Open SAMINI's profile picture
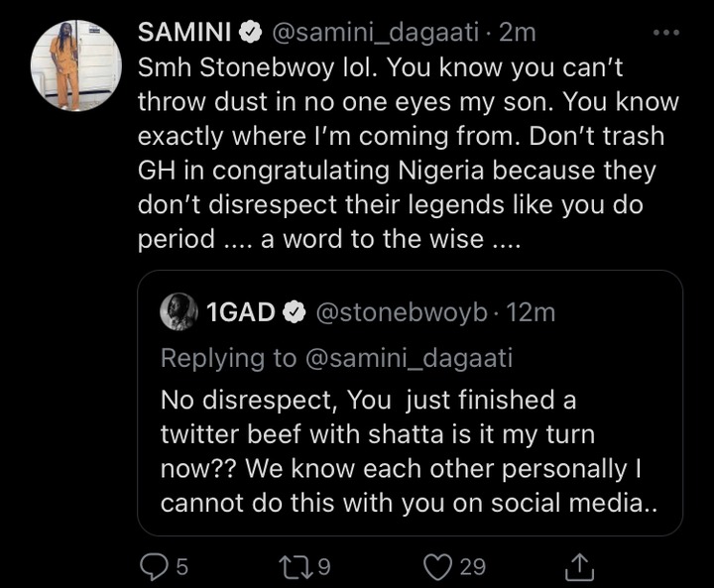The height and width of the screenshot is (588, 714). point(76,65)
